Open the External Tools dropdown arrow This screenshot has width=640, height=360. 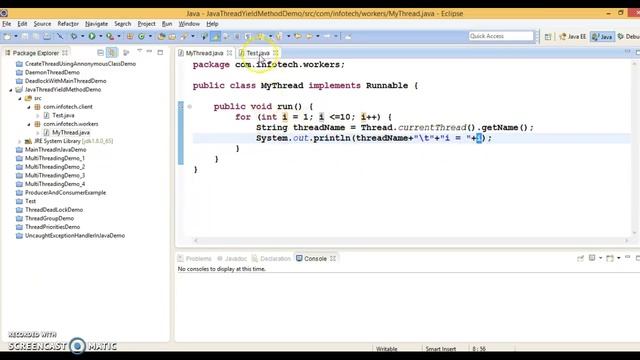[x=119, y=37]
